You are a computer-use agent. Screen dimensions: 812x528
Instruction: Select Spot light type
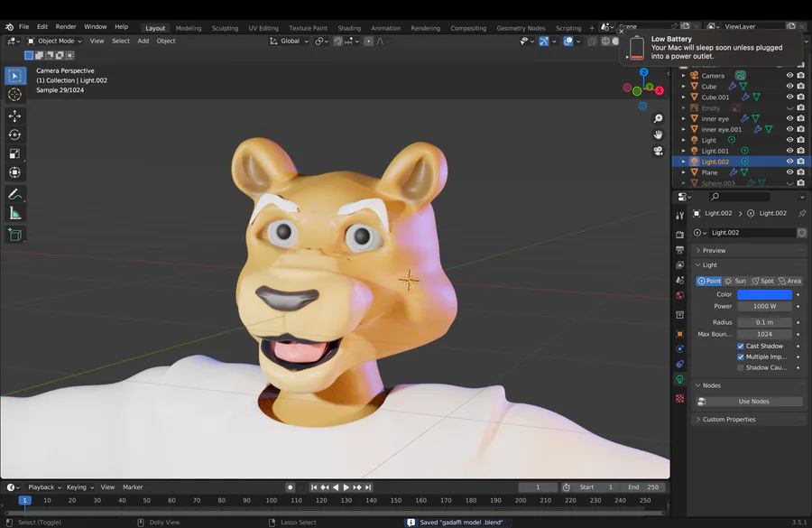click(762, 281)
